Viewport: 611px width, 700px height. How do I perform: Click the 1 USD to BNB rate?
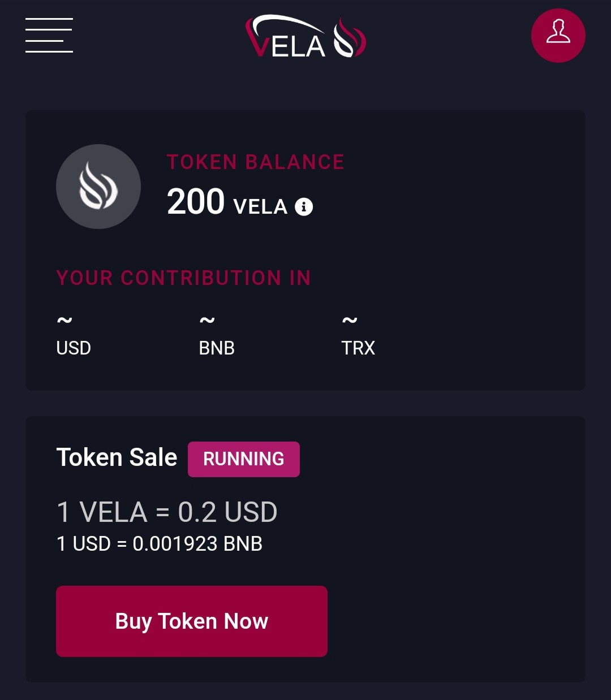tap(160, 544)
